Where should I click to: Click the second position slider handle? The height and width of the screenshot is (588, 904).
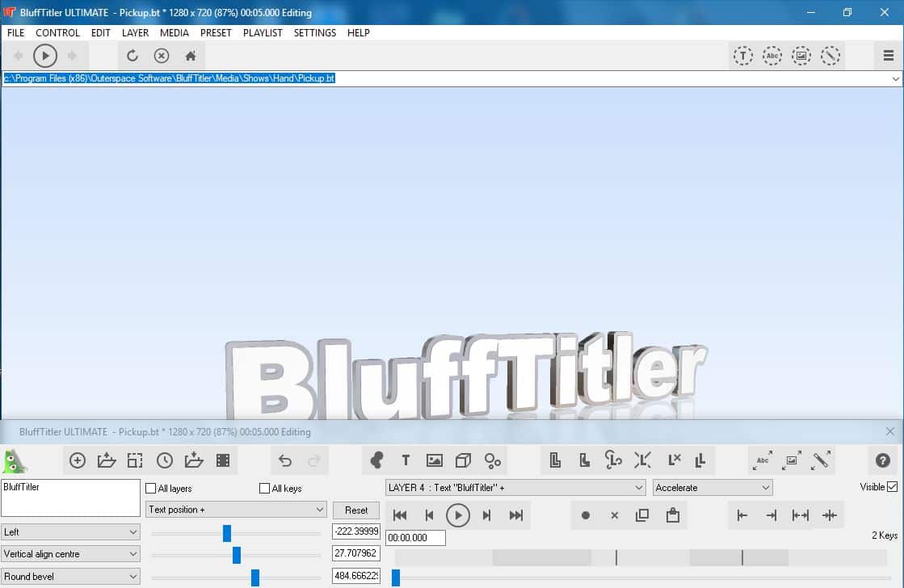click(237, 555)
